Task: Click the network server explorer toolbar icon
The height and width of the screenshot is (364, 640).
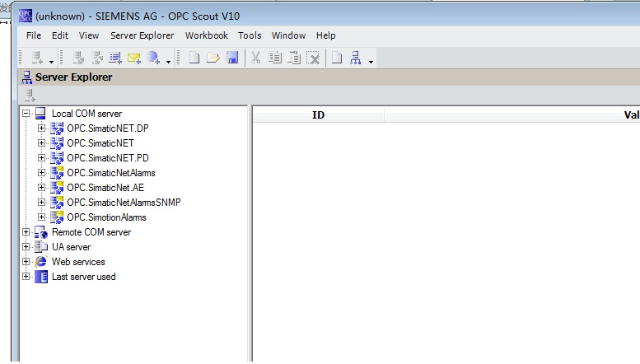Action: click(x=356, y=58)
